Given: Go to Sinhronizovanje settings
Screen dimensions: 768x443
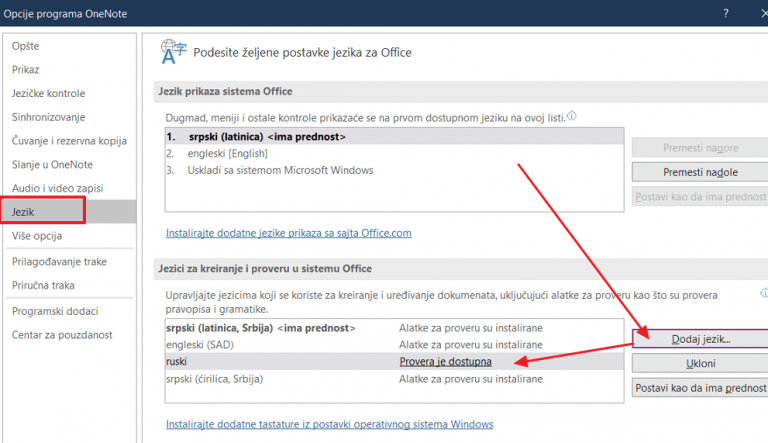Looking at the screenshot, I should (48, 117).
